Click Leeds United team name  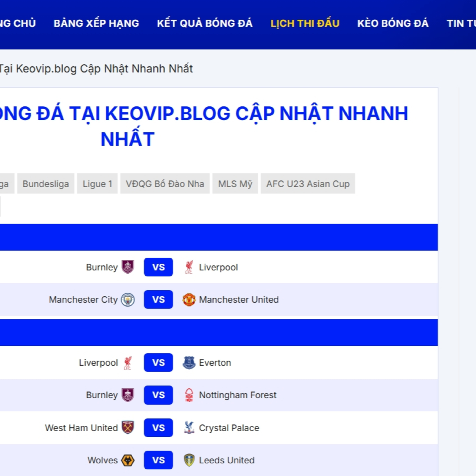click(x=226, y=460)
